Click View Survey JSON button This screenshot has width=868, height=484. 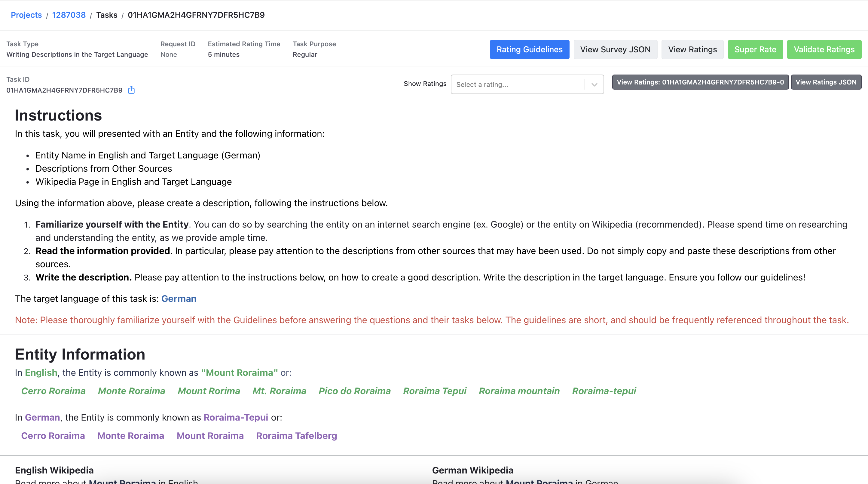615,50
